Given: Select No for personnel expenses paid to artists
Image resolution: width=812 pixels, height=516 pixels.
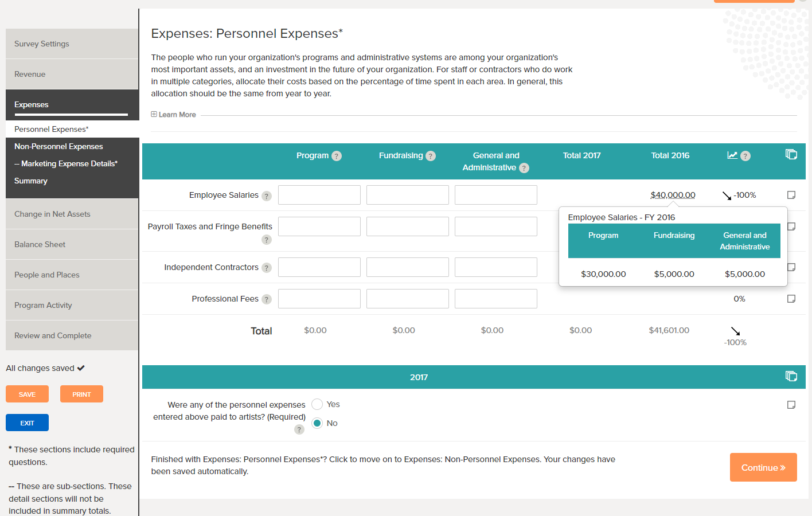Looking at the screenshot, I should [317, 423].
